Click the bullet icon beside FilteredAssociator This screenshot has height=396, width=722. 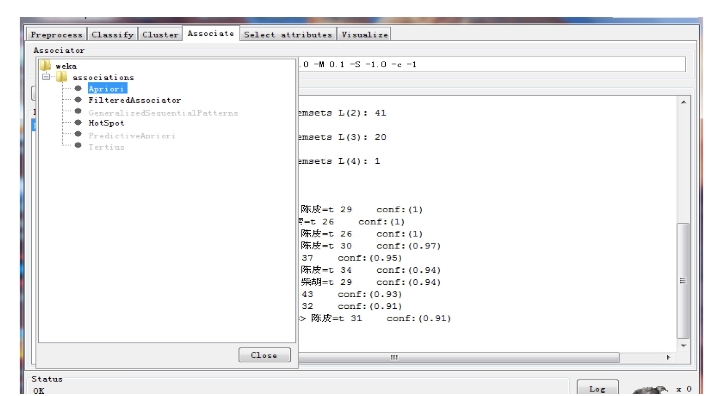(78, 99)
